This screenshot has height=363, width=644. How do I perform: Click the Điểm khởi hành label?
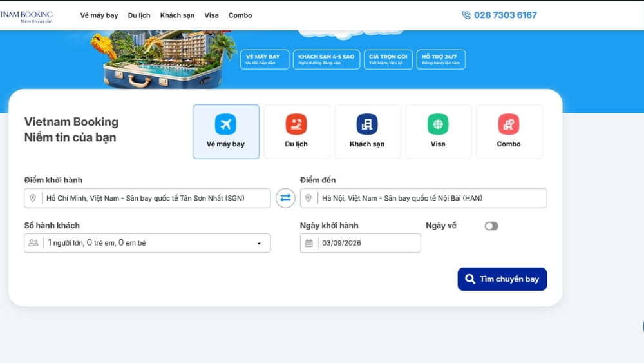[53, 180]
